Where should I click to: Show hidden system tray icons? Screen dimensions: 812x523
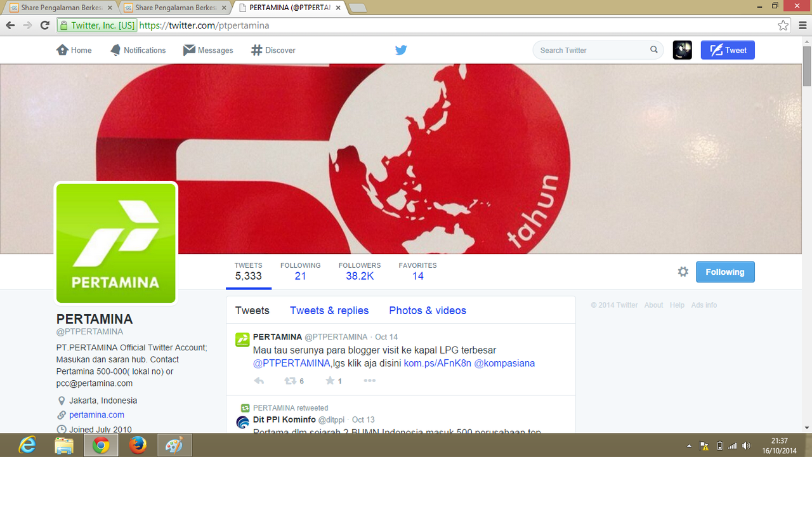[690, 446]
